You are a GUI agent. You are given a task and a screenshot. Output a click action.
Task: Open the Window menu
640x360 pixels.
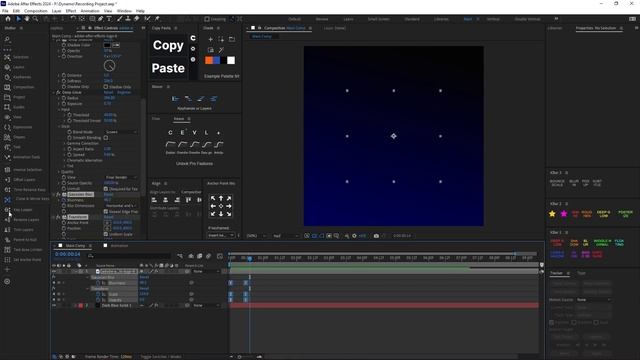[124, 11]
